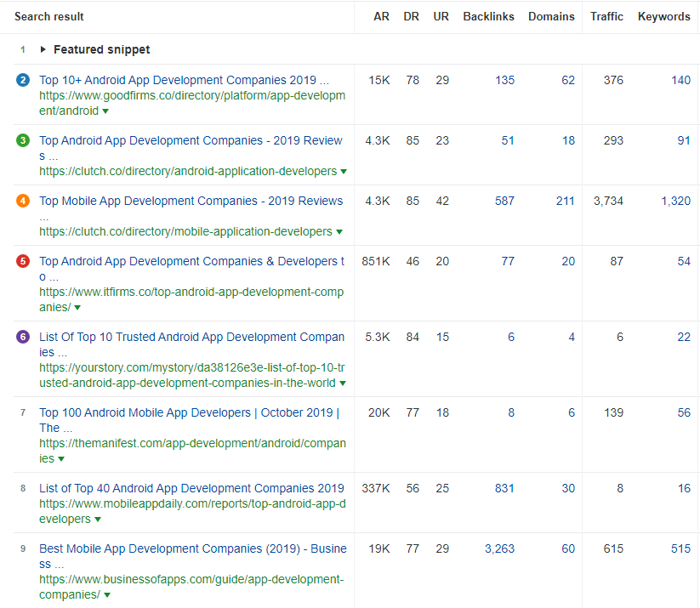Click the Keywords column header
The height and width of the screenshot is (608, 700).
point(663,16)
